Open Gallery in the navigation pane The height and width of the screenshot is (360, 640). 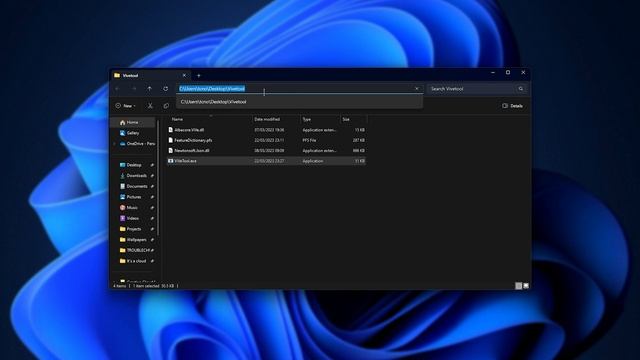[133, 133]
